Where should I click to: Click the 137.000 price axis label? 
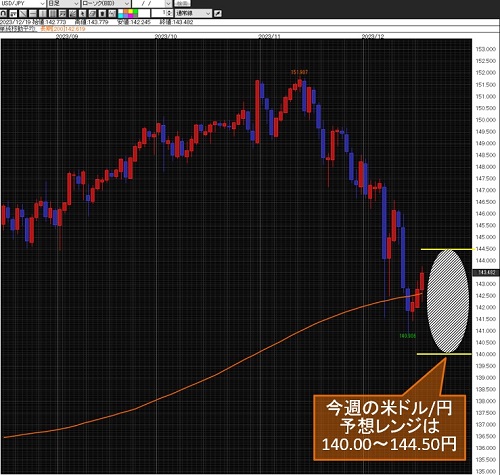tap(486, 424)
